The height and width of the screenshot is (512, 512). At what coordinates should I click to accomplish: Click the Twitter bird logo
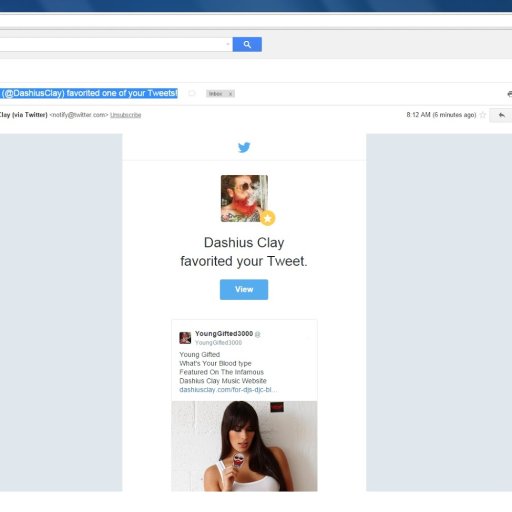(244, 147)
